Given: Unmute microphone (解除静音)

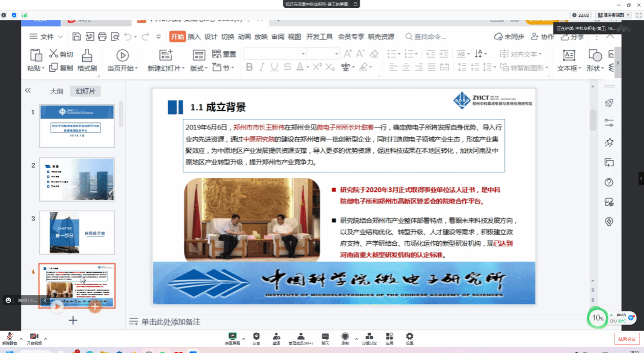Looking at the screenshot, I should pyautogui.click(x=9, y=337).
